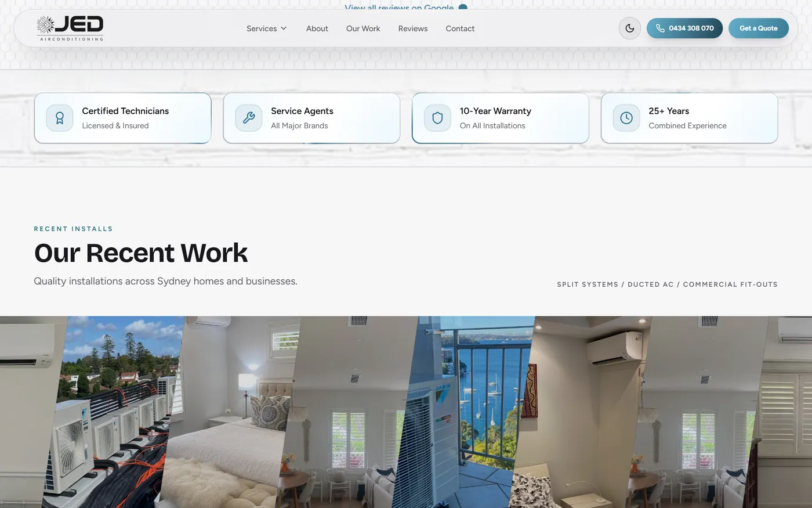Click the Licensed & Insured subtitle
812x508 pixels.
pos(115,125)
